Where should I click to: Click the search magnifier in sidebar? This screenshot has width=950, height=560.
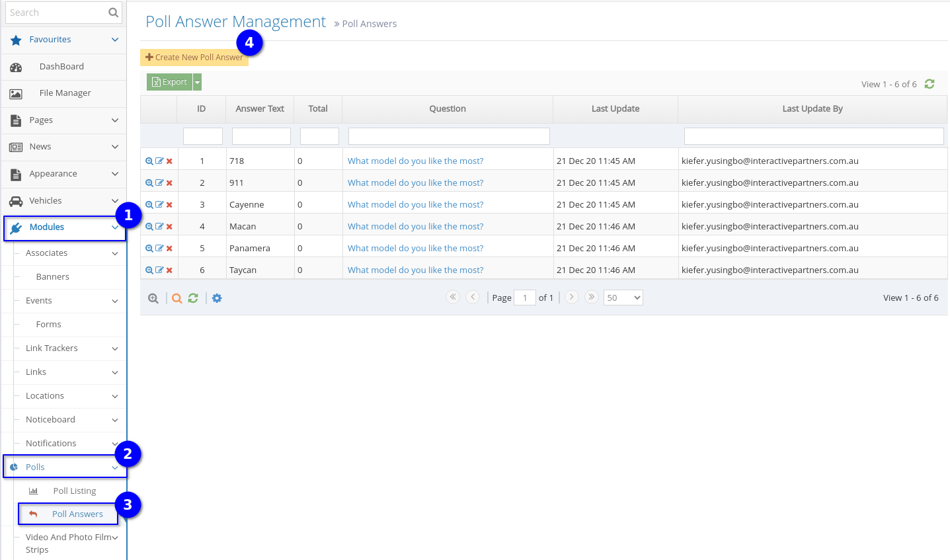[x=113, y=13]
